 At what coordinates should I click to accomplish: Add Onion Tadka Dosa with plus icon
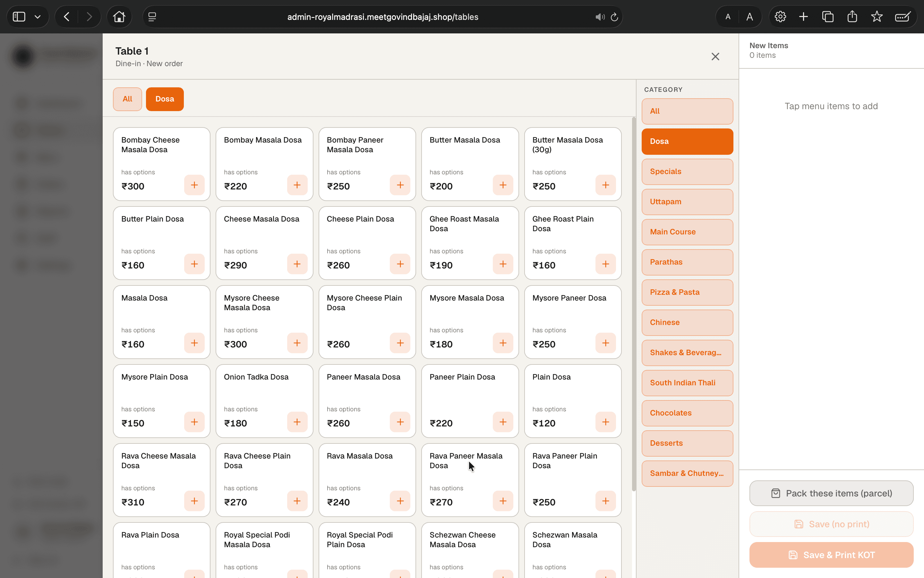pyautogui.click(x=297, y=422)
